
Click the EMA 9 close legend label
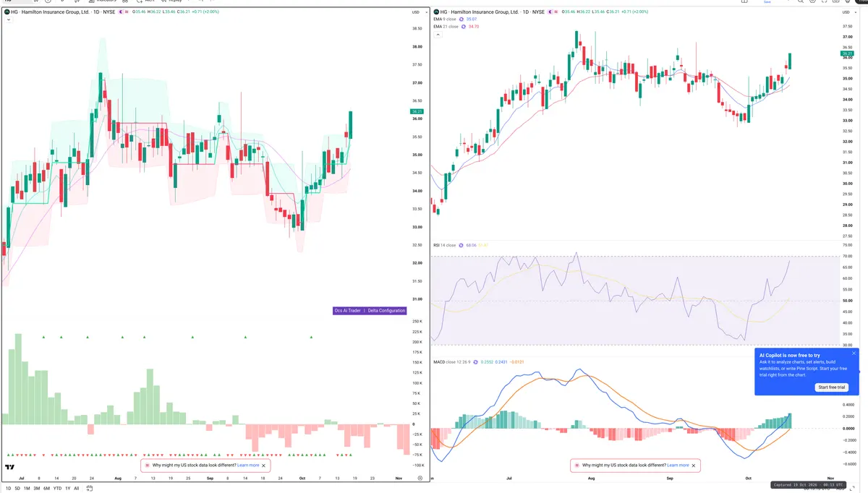tap(445, 20)
